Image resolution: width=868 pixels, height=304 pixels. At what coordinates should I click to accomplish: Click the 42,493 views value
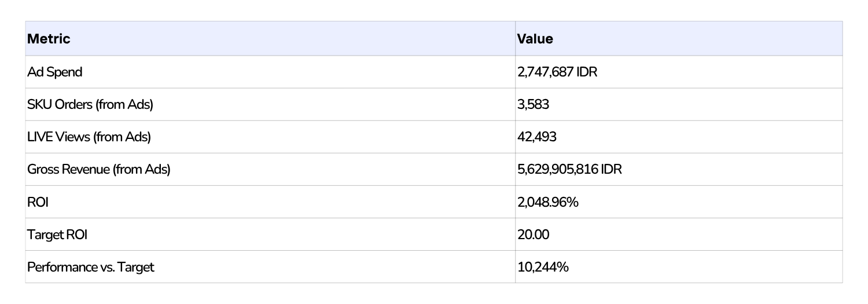click(x=534, y=137)
